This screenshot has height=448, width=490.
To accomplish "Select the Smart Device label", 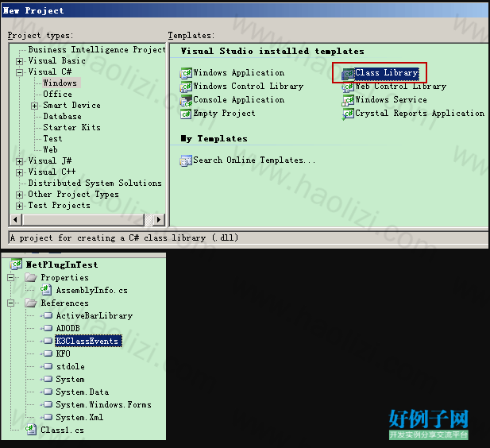I will (72, 106).
